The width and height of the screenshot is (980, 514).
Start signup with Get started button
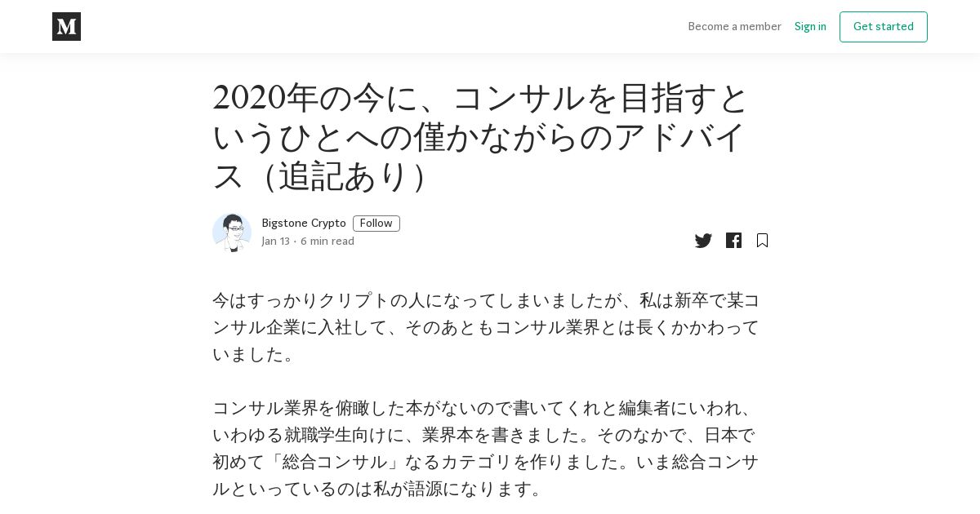pos(884,27)
